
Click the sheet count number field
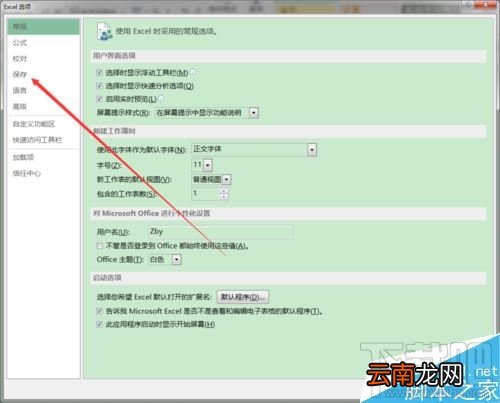(206, 194)
